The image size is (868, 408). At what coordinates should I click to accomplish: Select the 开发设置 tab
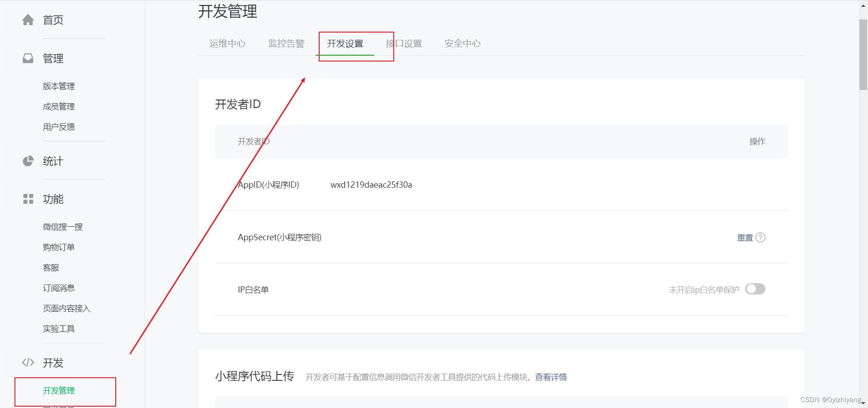coord(345,43)
